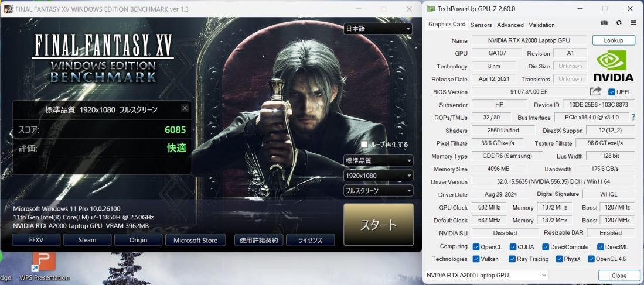Viewport: 644px width, 285px height.
Task: Toggle OpenGL 4.6 checkbox
Action: [x=591, y=259]
